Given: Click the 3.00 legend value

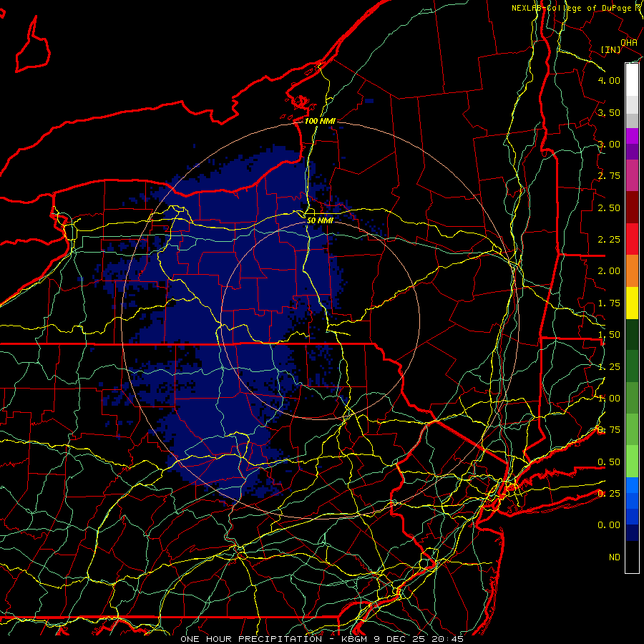Looking at the screenshot, I should (609, 144).
